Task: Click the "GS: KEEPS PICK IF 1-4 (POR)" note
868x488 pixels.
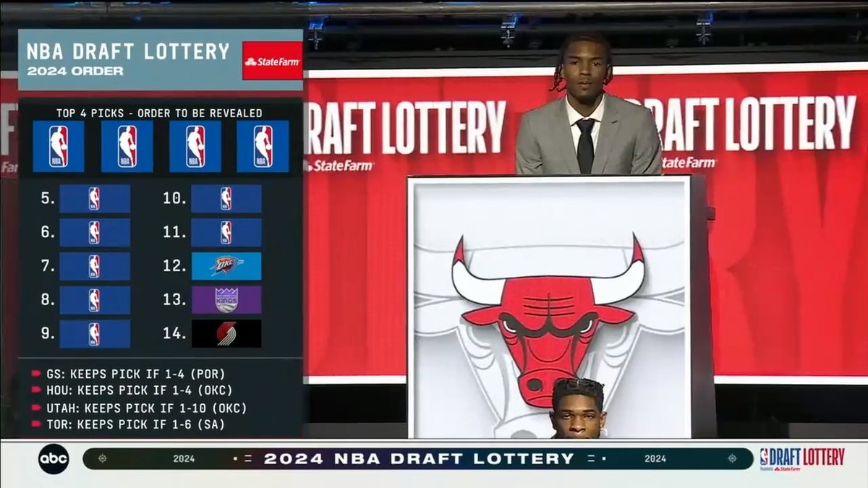Action: point(137,374)
